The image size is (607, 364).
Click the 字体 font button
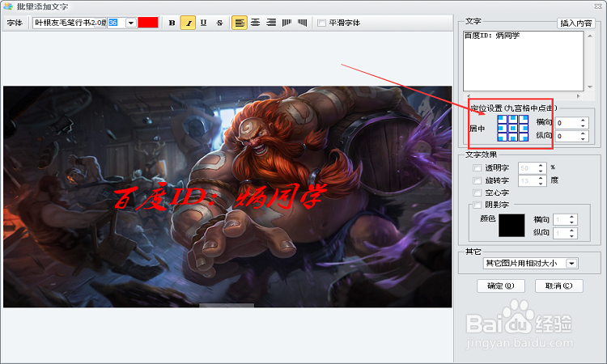pyautogui.click(x=15, y=23)
